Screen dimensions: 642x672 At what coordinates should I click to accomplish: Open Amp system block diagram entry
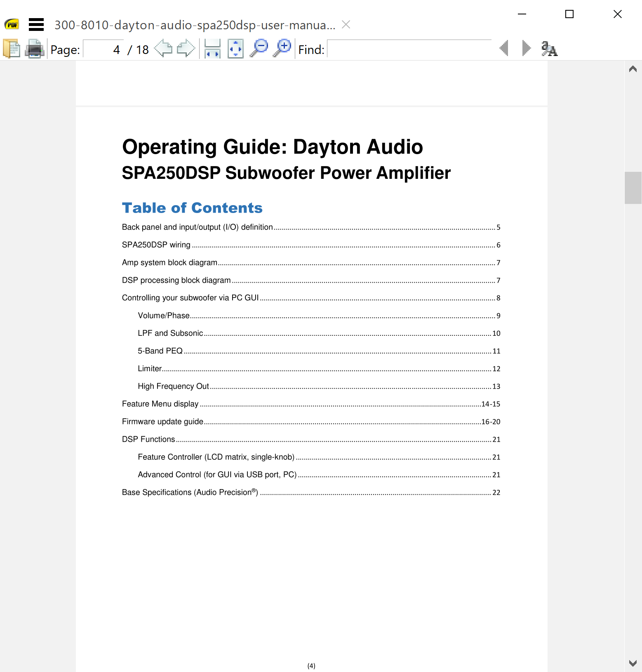[x=311, y=262]
